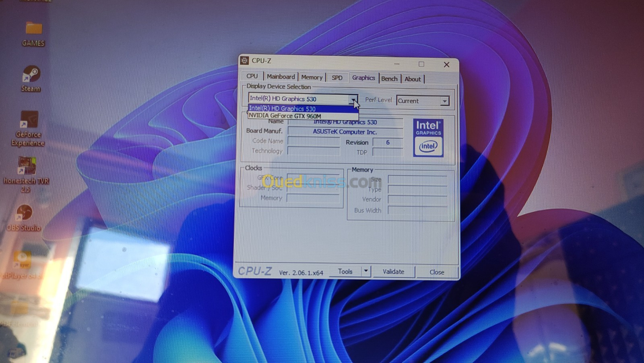Click the Memory Vendor field
The height and width of the screenshot is (363, 644).
(x=417, y=199)
